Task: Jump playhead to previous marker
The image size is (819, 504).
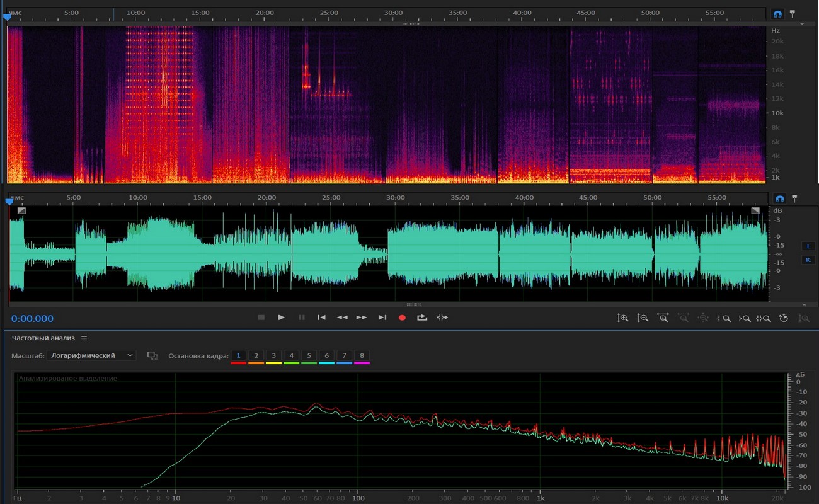Action: click(x=321, y=318)
